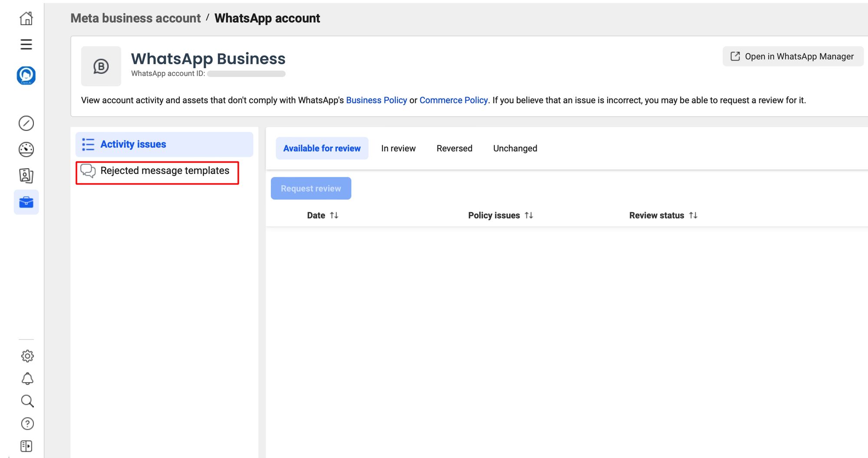868x458 pixels.
Task: Sort the table by Policy issues
Action: point(529,216)
